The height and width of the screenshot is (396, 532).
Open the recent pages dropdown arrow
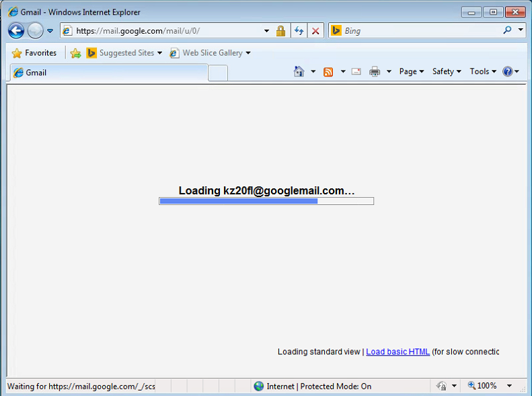(x=50, y=31)
